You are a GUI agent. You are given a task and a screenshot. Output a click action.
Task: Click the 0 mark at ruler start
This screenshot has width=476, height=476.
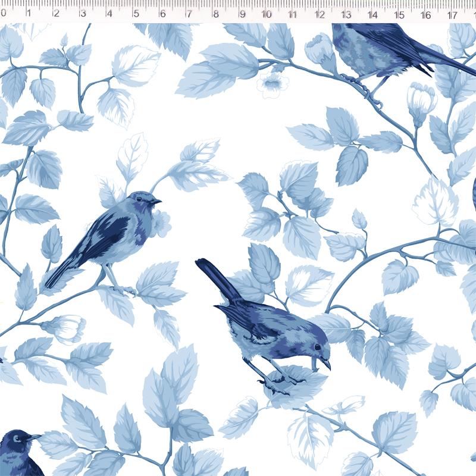(x=4, y=13)
